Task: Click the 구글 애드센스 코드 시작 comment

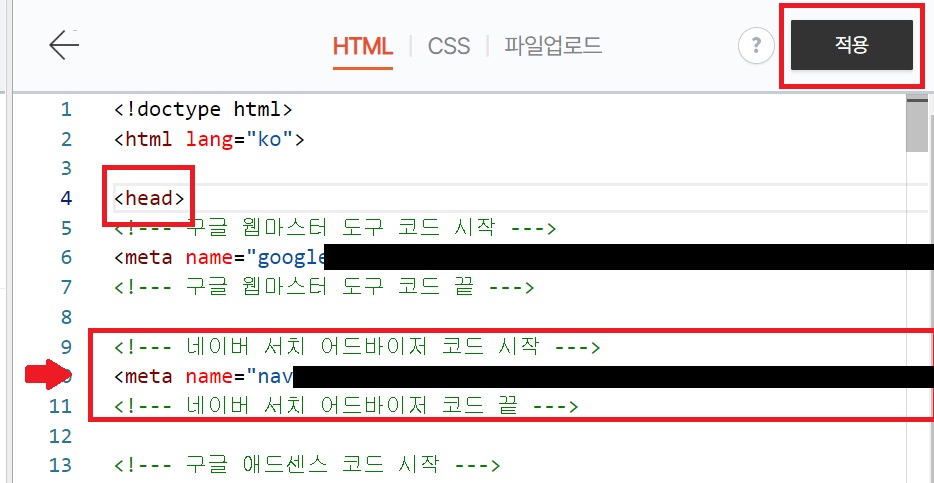Action: coord(307,465)
